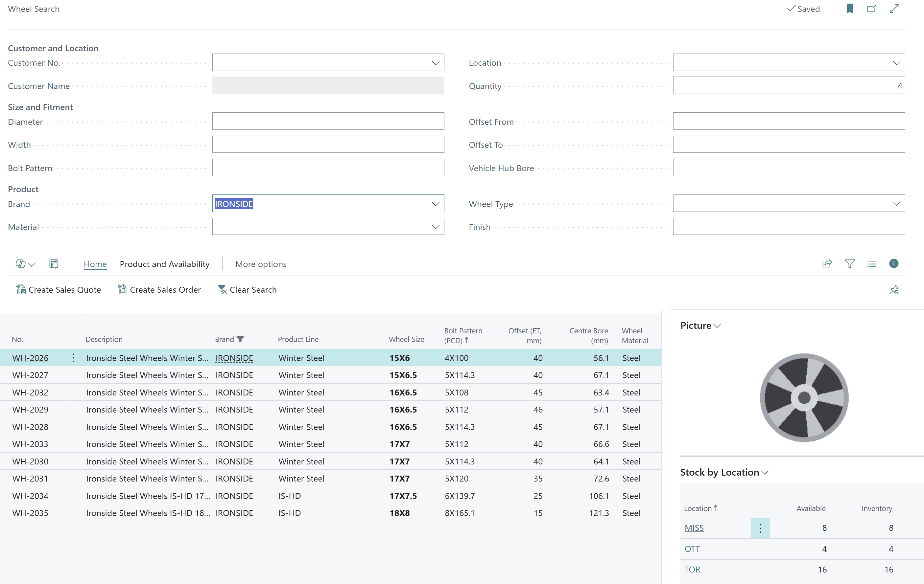The image size is (924, 584).
Task: Click the list view layout icon
Action: 872,264
